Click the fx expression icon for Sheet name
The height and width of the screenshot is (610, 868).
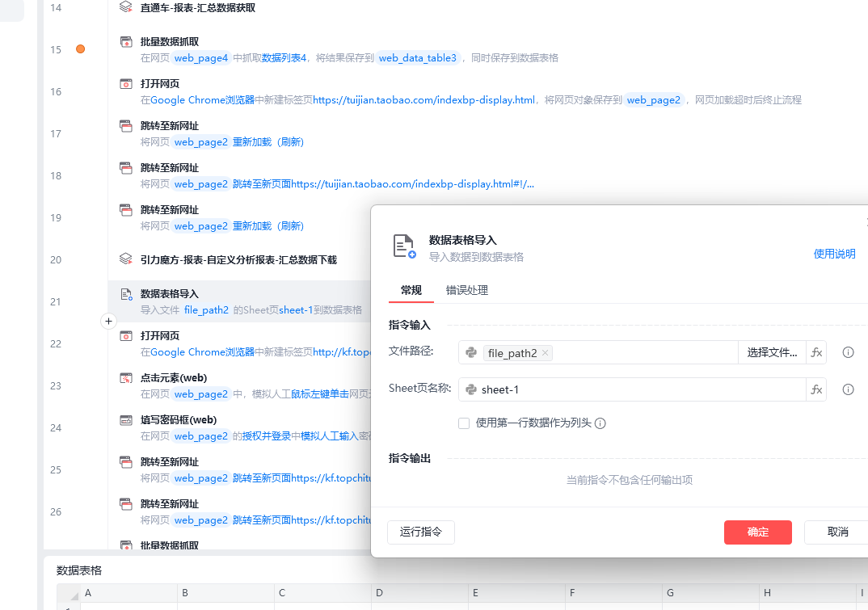(x=816, y=389)
